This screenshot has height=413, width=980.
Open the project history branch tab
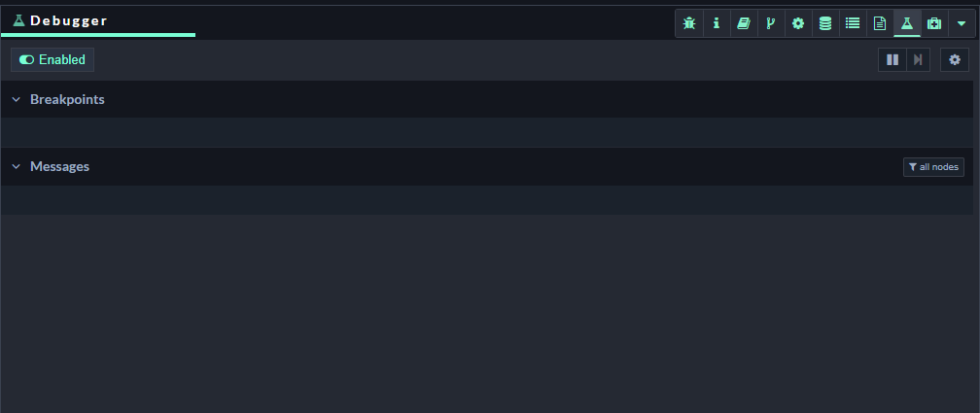point(771,23)
